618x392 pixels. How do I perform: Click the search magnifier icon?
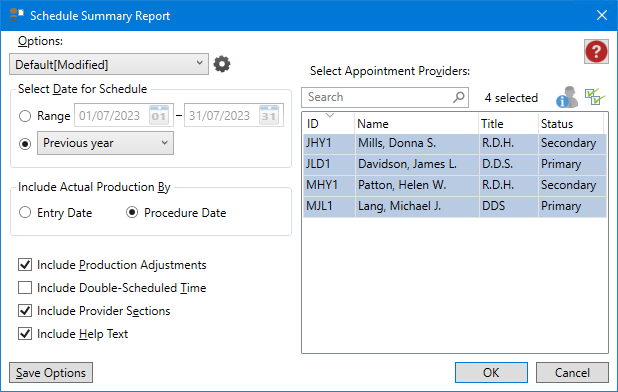458,97
